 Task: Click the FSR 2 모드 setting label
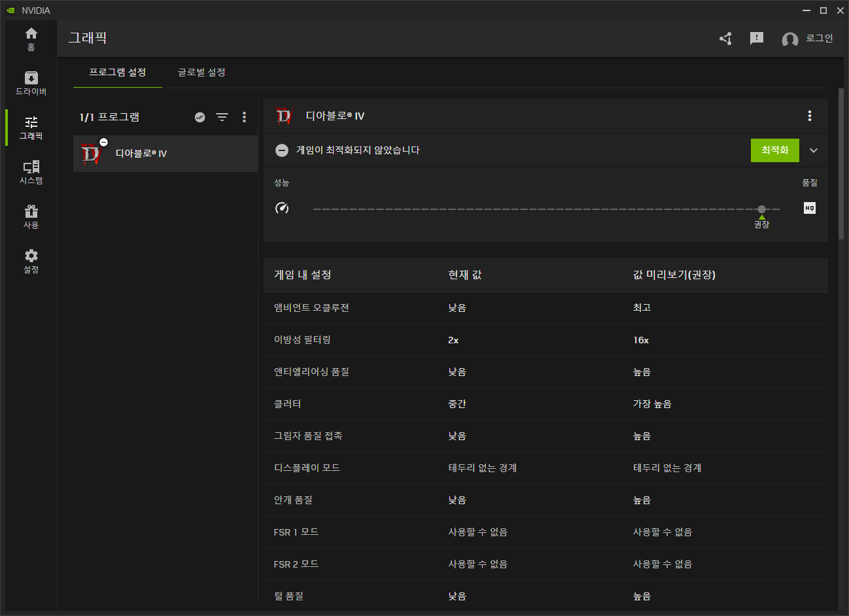click(296, 564)
